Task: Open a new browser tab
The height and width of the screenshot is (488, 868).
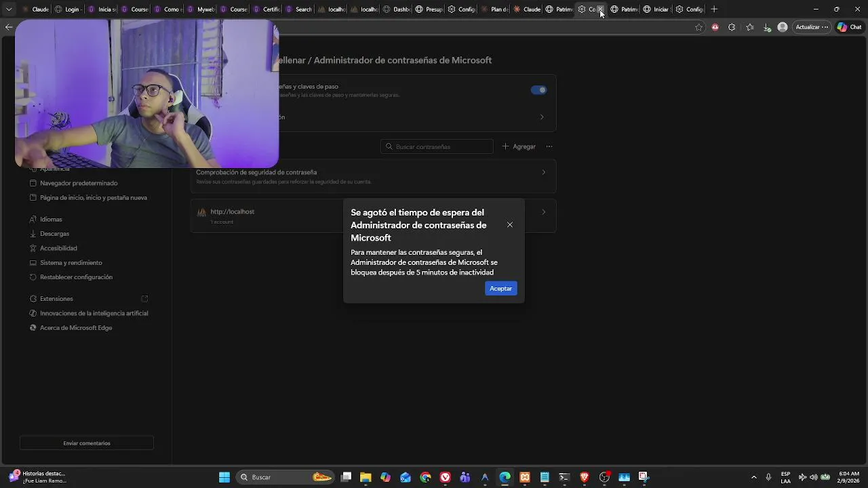Action: coord(714,9)
